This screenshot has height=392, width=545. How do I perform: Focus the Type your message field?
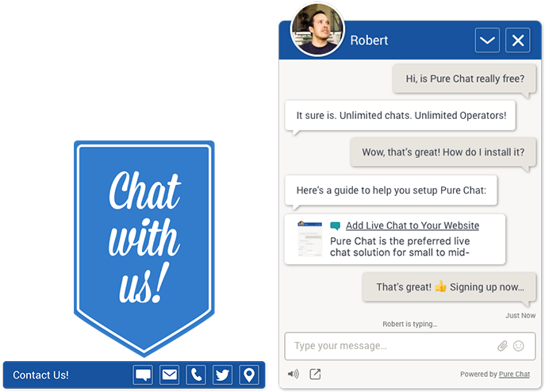[410, 347]
